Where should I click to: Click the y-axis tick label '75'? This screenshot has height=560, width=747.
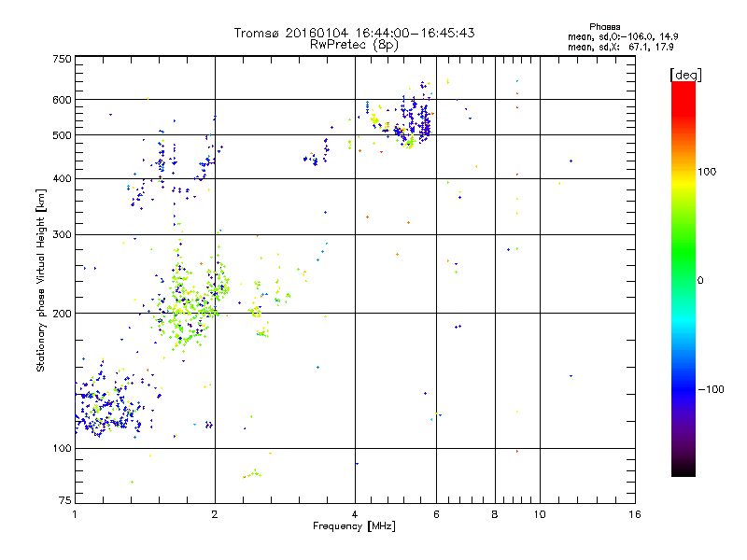click(65, 500)
